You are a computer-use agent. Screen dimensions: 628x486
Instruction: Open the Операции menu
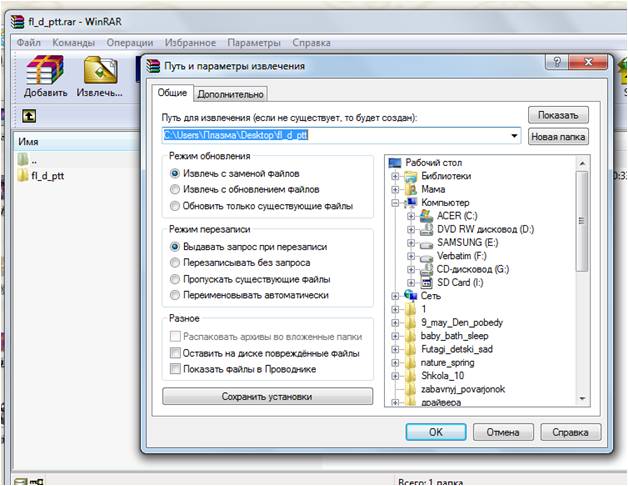pos(130,42)
